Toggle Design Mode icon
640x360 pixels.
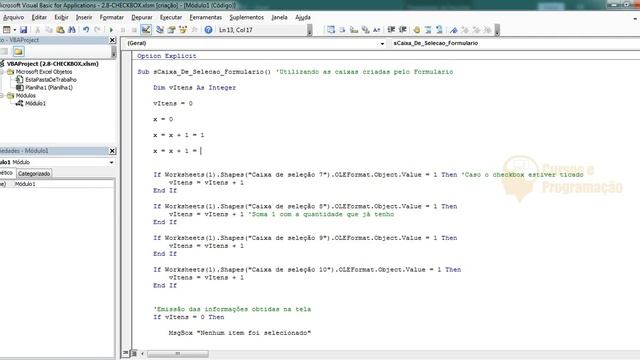pos(146,30)
